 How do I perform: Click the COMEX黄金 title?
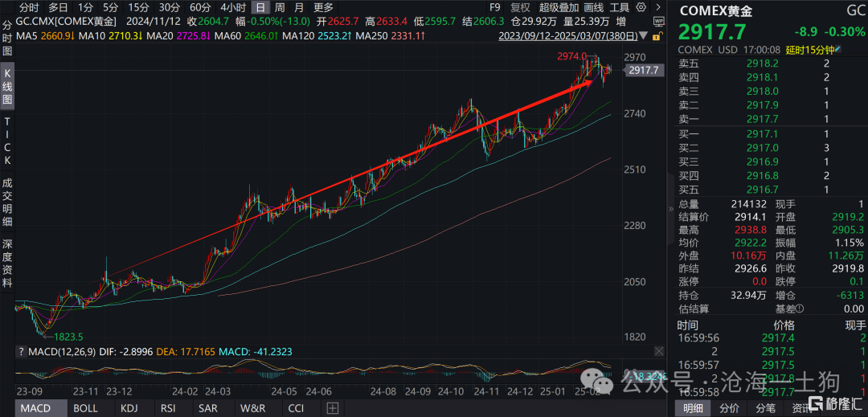point(716,10)
